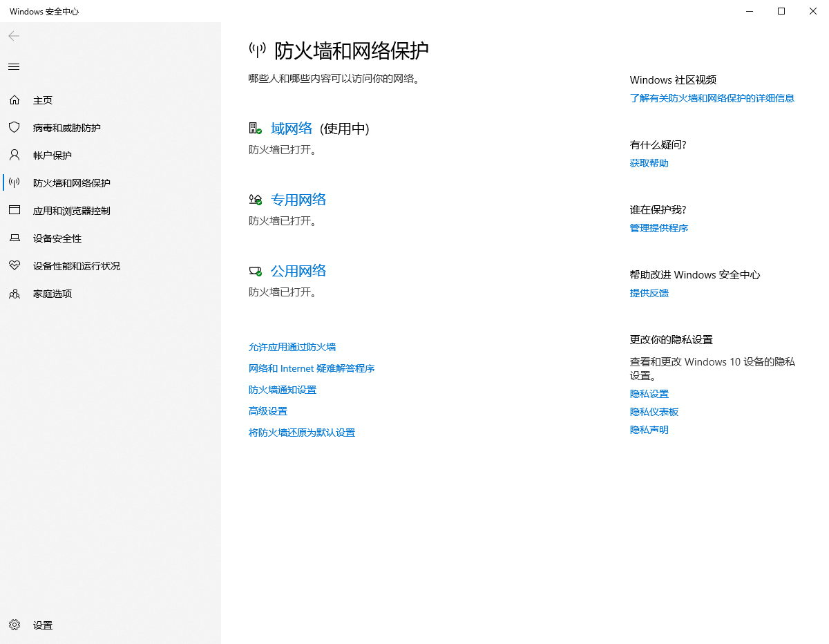829x644 pixels.
Task: Click the window icon for 应用和浏览器控制
Action: [x=14, y=211]
